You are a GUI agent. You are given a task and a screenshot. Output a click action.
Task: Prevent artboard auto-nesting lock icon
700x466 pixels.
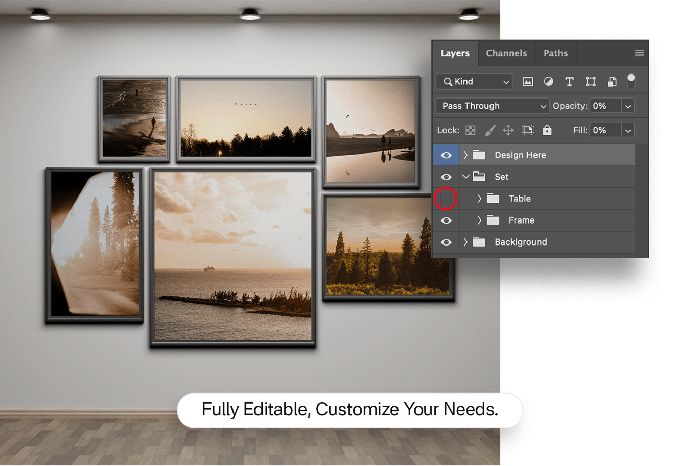click(528, 130)
